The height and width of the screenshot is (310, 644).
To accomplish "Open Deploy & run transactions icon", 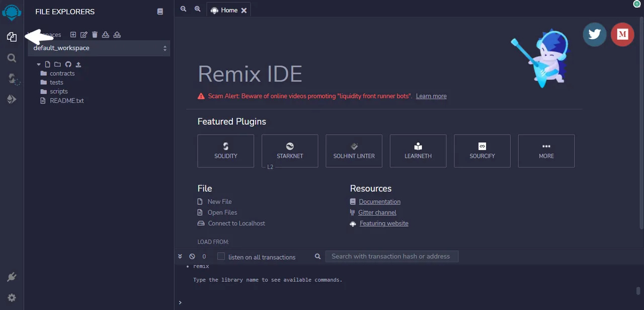I will click(12, 100).
